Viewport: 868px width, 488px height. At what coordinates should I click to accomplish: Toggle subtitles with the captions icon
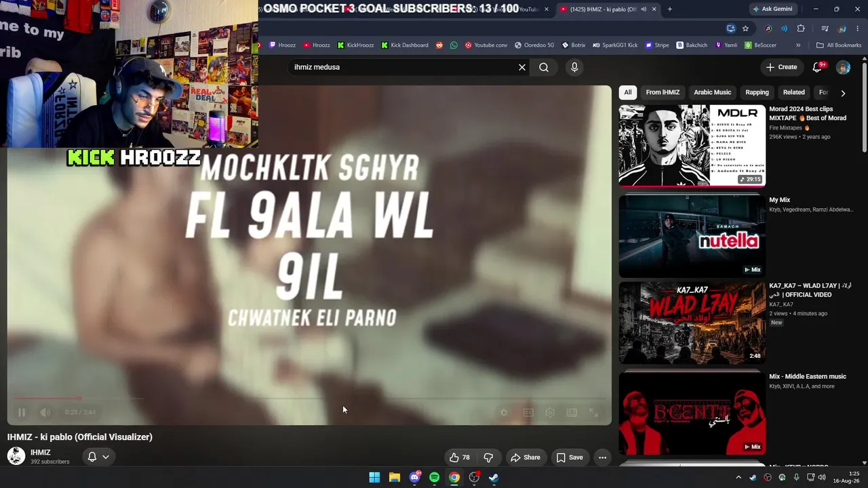[528, 412]
